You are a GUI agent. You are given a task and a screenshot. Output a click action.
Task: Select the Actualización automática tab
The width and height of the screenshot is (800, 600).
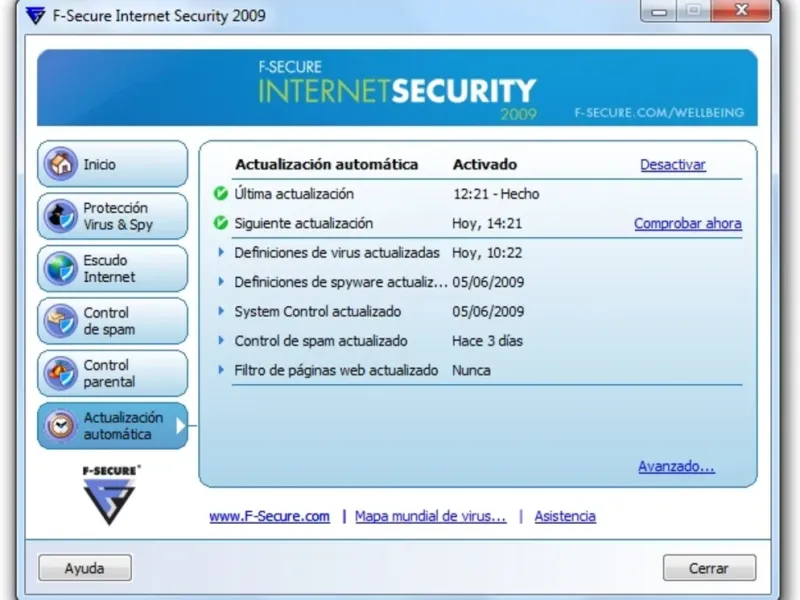coord(113,426)
